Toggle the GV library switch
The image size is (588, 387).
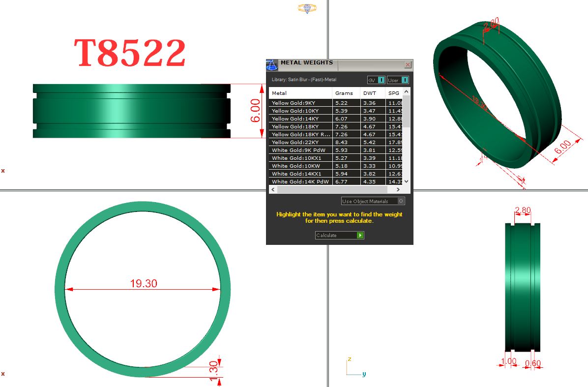pyautogui.click(x=381, y=80)
